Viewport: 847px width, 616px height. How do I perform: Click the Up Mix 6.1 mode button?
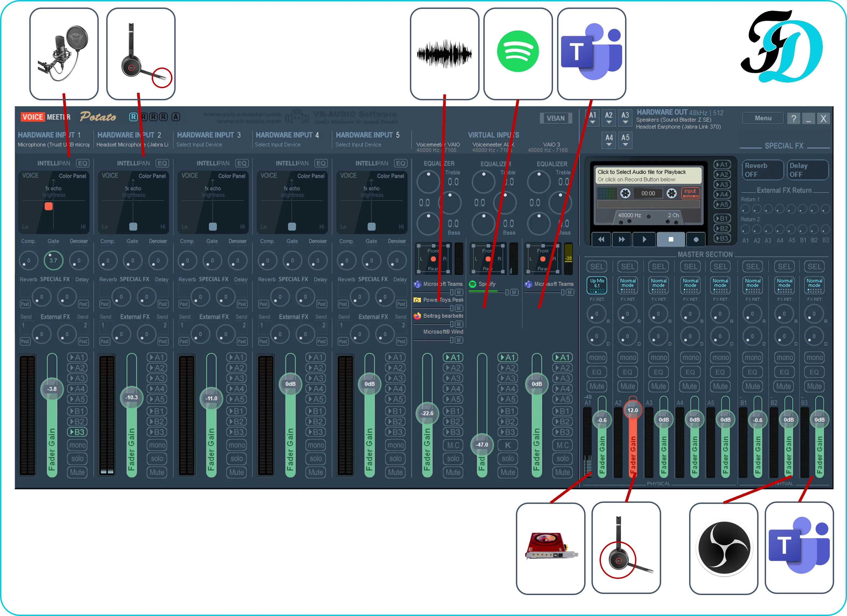[x=597, y=285]
